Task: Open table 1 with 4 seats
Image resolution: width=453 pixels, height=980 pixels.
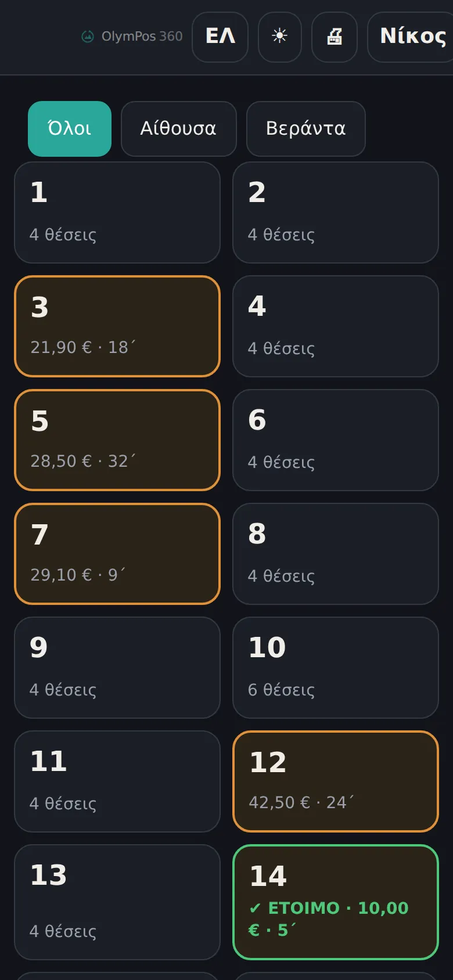Action: click(x=117, y=212)
